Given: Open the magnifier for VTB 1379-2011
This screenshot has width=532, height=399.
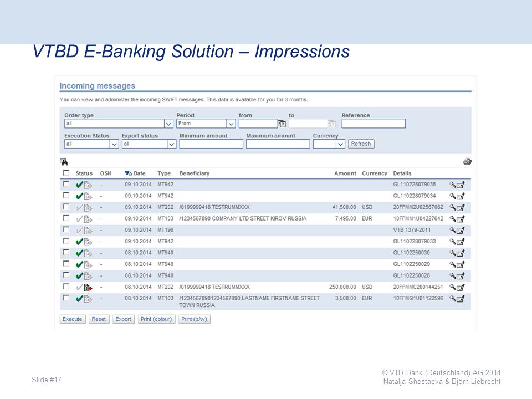Looking at the screenshot, I should pos(453,230).
